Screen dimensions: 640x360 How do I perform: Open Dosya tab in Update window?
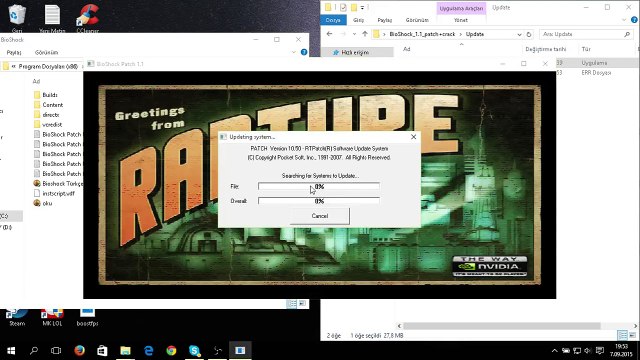(333, 20)
